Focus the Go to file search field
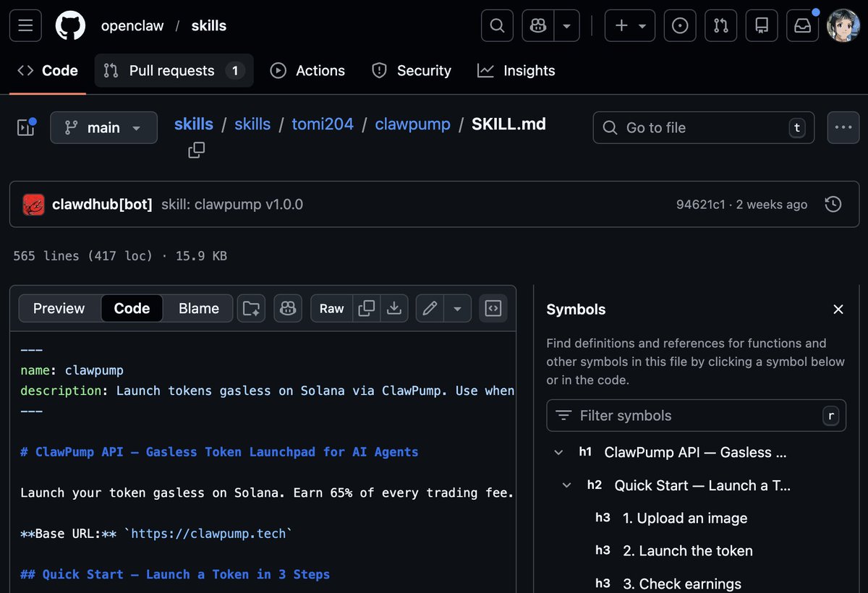Screen dimensions: 868x593 [704, 128]
